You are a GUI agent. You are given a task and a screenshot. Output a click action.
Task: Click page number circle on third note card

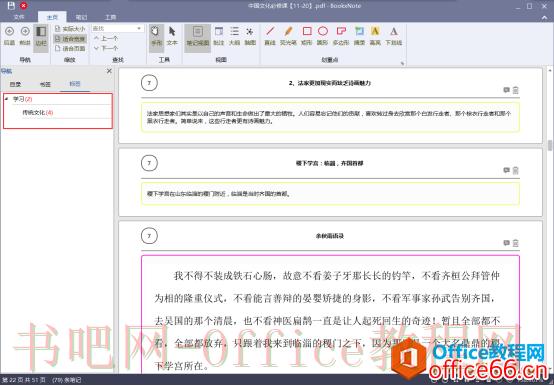coord(149,236)
